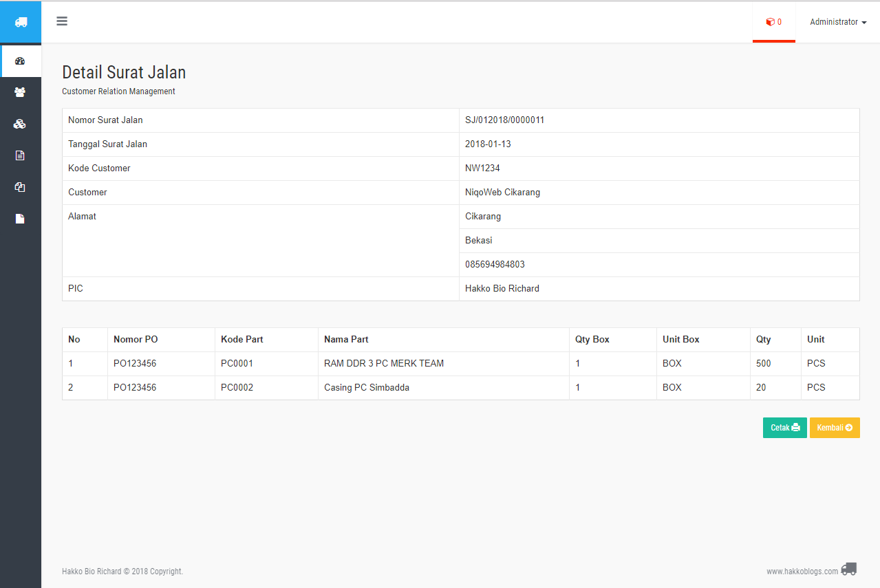Select the Casing PC Simbadda row
This screenshot has width=880, height=588.
pos(461,388)
